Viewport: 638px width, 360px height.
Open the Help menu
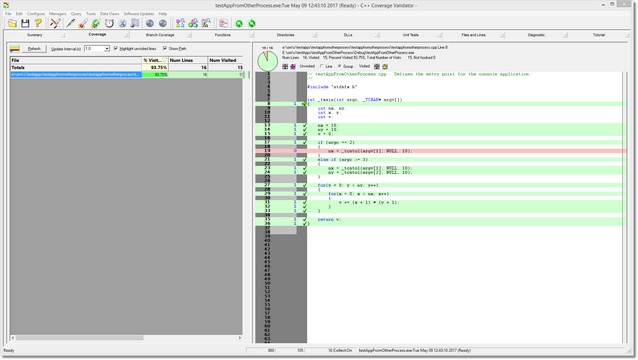163,14
